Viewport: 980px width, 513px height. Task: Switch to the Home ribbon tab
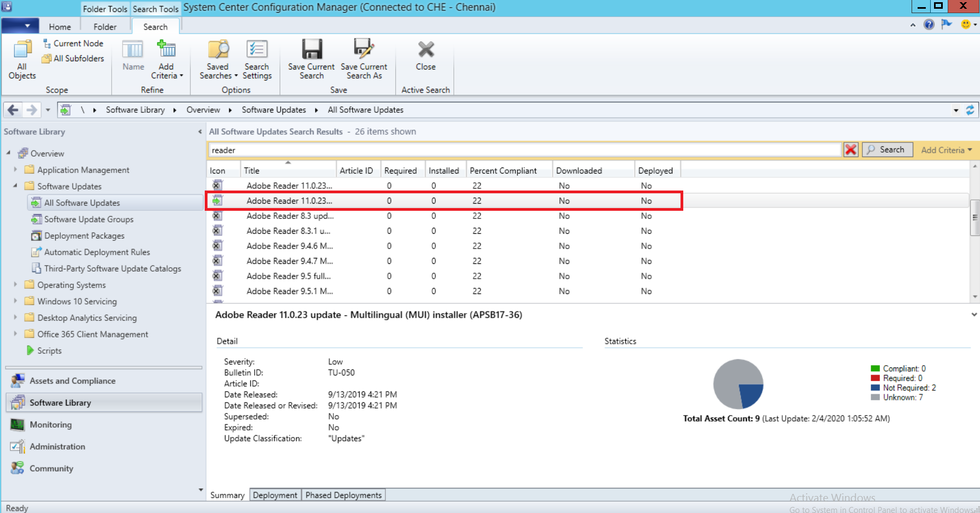click(x=60, y=27)
